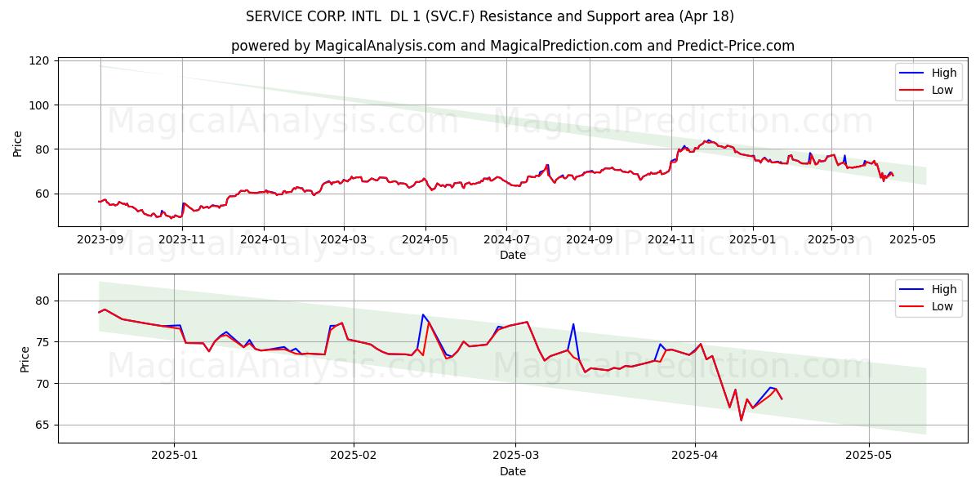Image resolution: width=980 pixels, height=490 pixels.
Task: Click the top chart x-axis label 2025-05
Action: [x=913, y=241]
